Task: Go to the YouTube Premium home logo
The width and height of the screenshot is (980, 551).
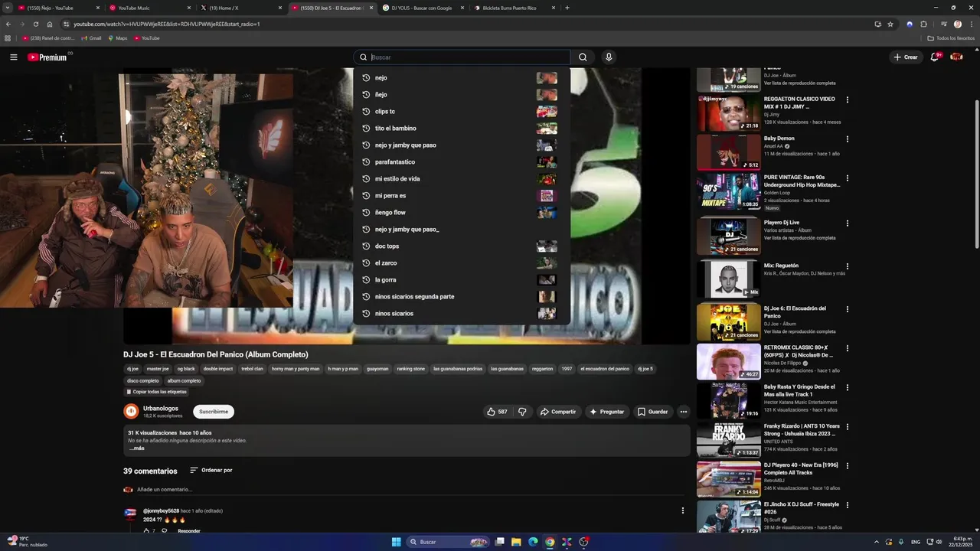Action: (x=47, y=57)
